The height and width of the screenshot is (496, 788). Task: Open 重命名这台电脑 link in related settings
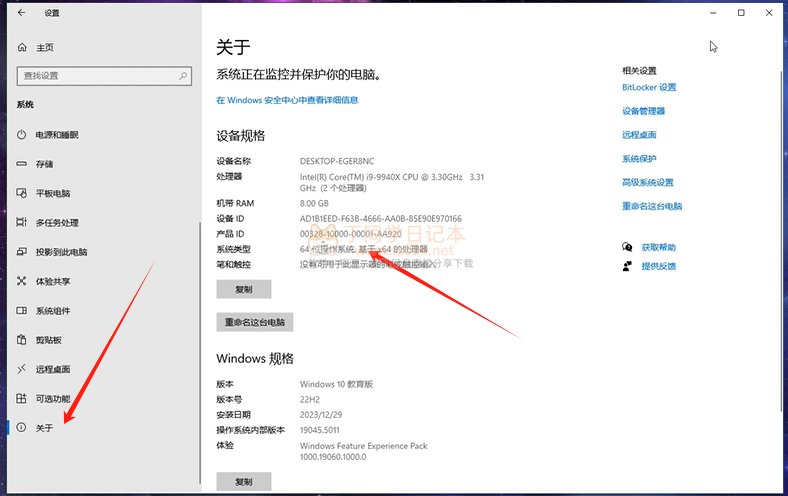pos(652,206)
